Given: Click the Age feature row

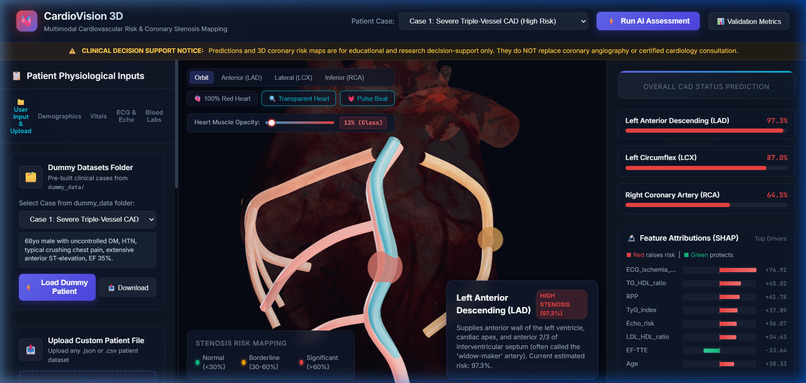Looking at the screenshot, I should coord(706,363).
